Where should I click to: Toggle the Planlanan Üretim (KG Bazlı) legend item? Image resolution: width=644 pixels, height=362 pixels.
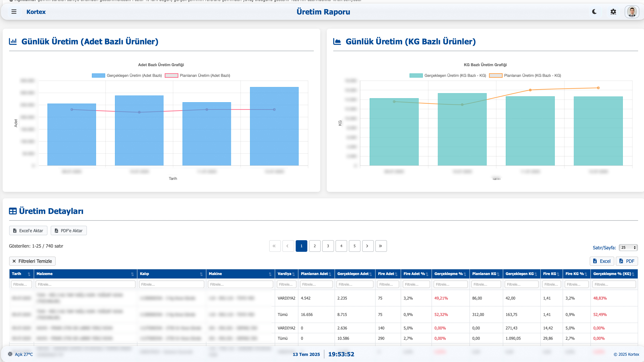(525, 75)
